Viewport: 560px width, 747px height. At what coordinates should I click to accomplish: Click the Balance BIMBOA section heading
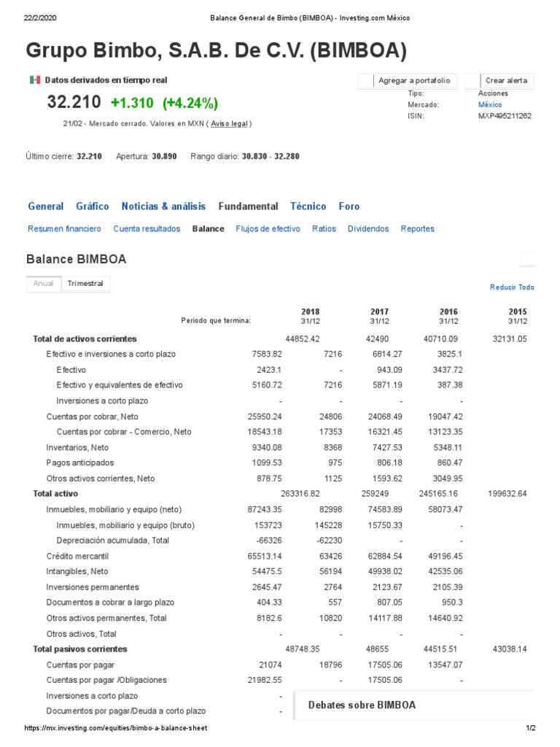(x=76, y=259)
